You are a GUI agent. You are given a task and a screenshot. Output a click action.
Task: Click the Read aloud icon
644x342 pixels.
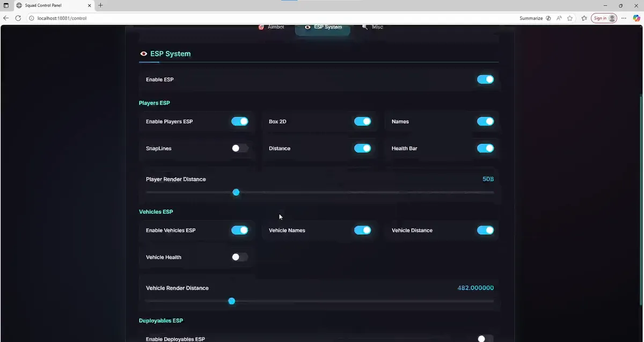click(x=559, y=18)
